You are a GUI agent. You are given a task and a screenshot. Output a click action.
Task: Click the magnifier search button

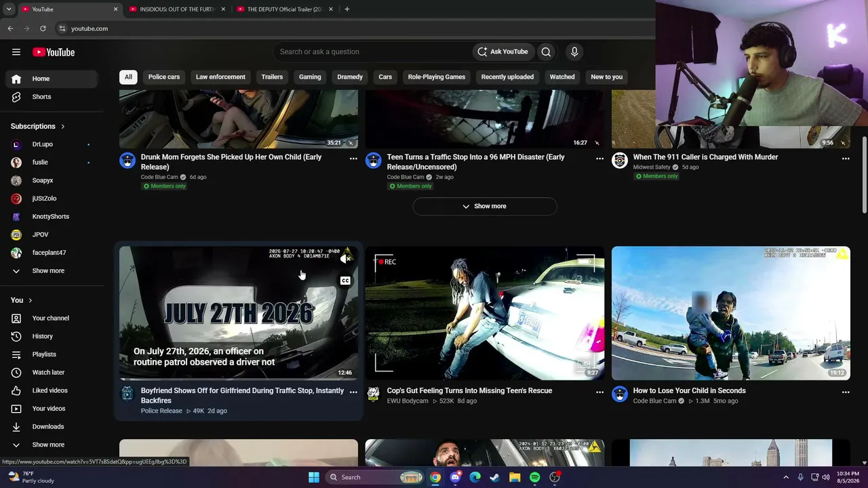[546, 52]
